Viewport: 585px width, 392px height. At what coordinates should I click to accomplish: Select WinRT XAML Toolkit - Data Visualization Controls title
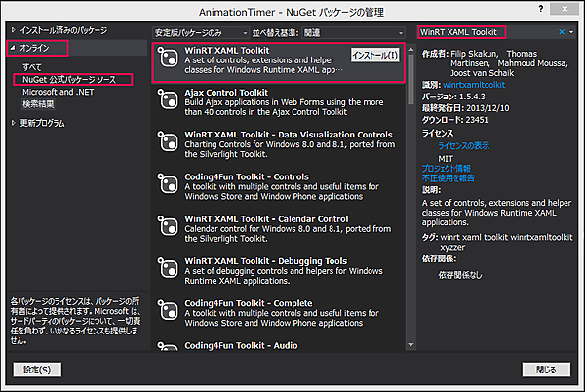tap(289, 135)
